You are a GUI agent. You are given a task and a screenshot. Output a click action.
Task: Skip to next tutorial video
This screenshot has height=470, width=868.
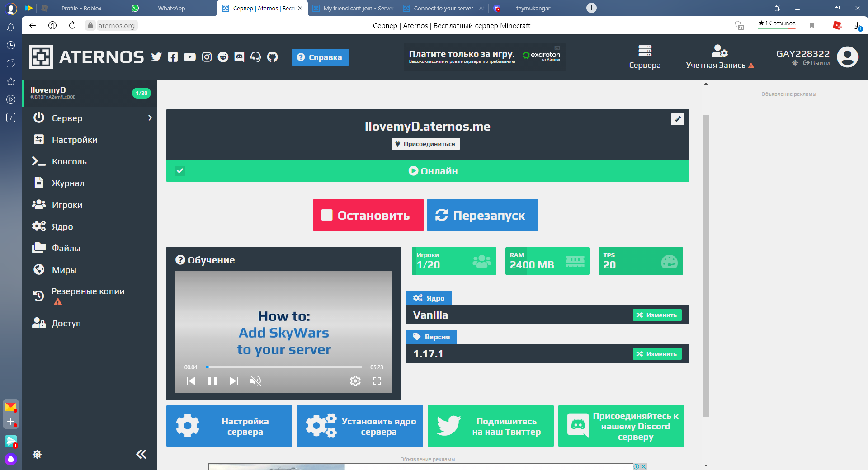coord(234,381)
